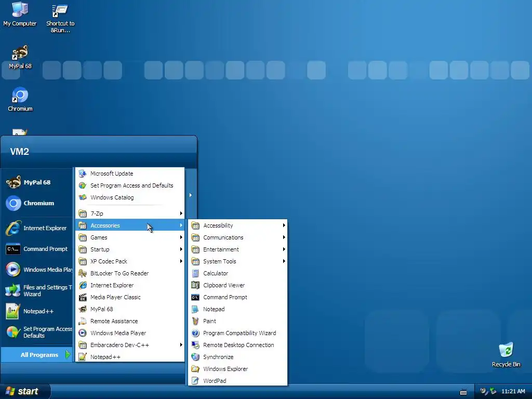Expand the Accessibility submenu

click(x=237, y=225)
